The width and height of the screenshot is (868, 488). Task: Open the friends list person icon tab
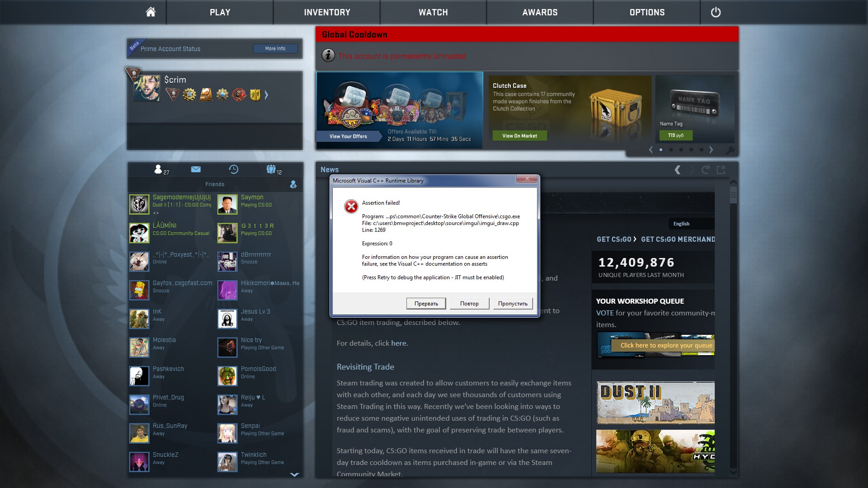click(158, 169)
